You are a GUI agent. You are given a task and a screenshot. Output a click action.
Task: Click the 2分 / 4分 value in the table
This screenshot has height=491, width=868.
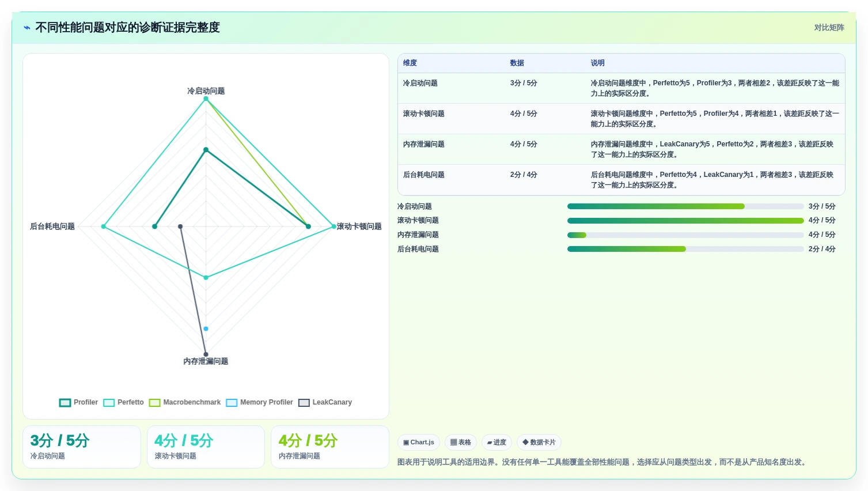click(x=524, y=175)
